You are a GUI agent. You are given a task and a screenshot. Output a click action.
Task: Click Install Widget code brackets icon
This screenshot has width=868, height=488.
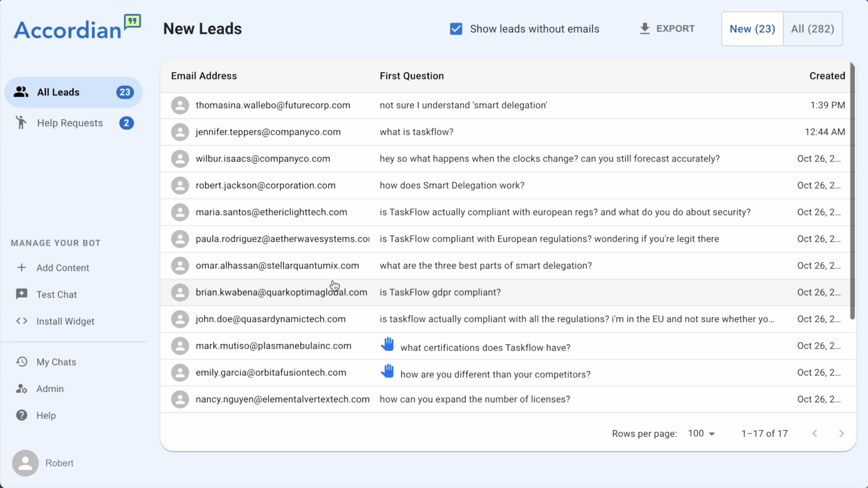[x=22, y=321]
